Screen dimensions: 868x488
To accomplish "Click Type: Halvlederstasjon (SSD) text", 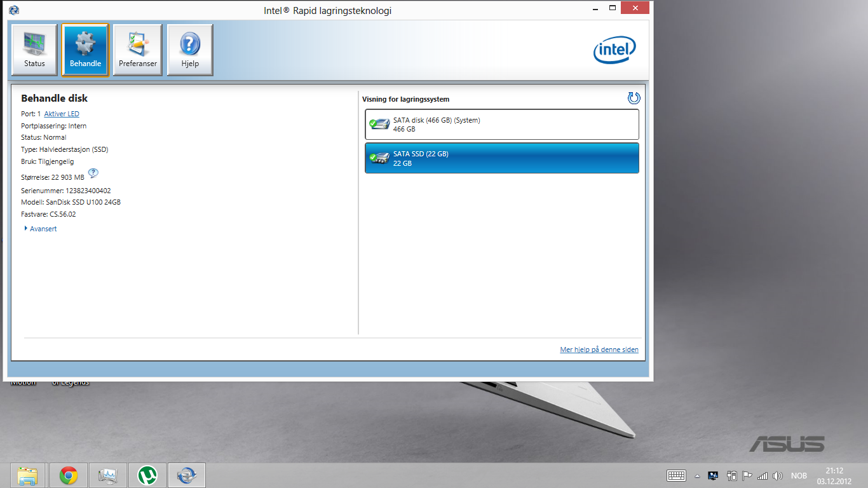I will click(65, 149).
